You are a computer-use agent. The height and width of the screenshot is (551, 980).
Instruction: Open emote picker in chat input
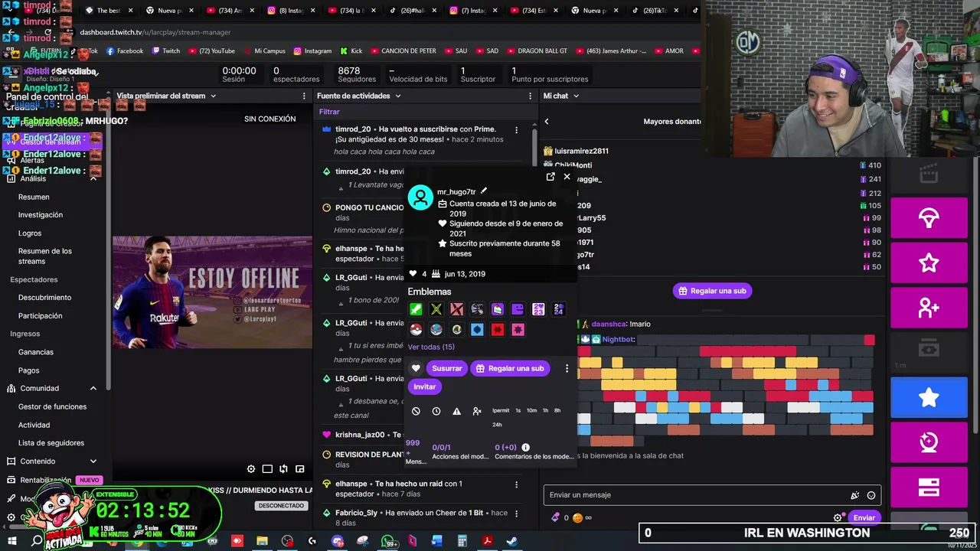(871, 495)
